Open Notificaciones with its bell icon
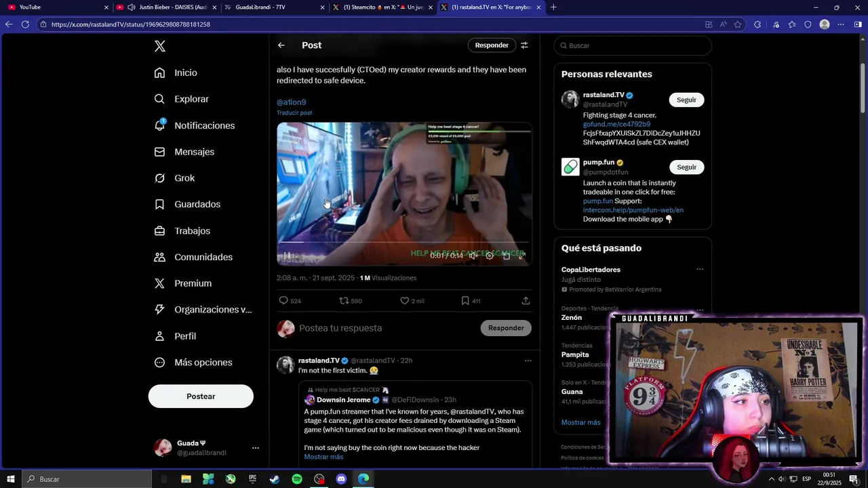The width and height of the screenshot is (868, 488). pos(195,125)
